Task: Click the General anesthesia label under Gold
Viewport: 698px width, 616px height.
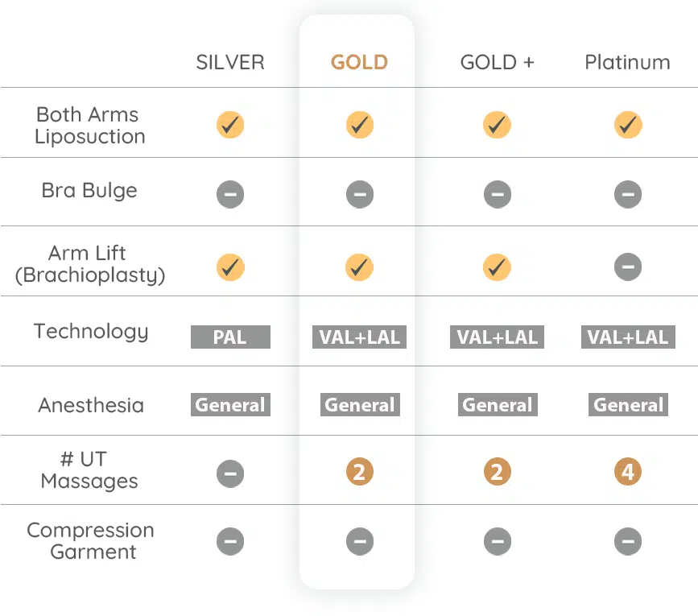Action: coord(359,405)
